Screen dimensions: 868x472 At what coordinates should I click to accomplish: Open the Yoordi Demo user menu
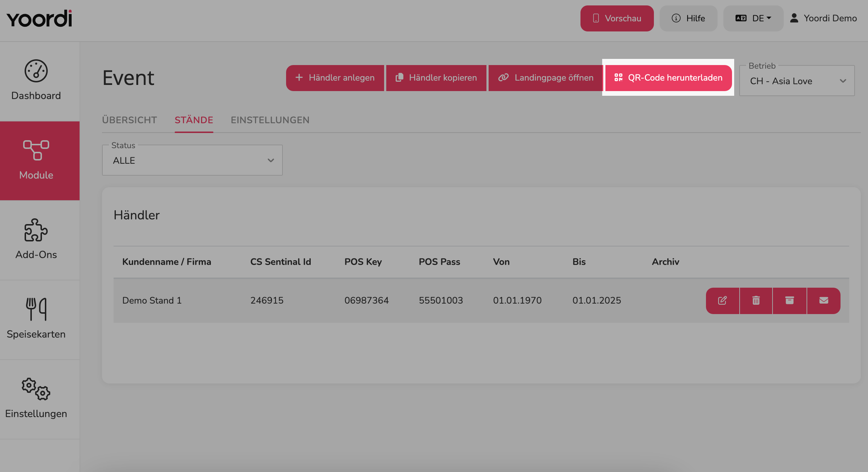pos(823,18)
